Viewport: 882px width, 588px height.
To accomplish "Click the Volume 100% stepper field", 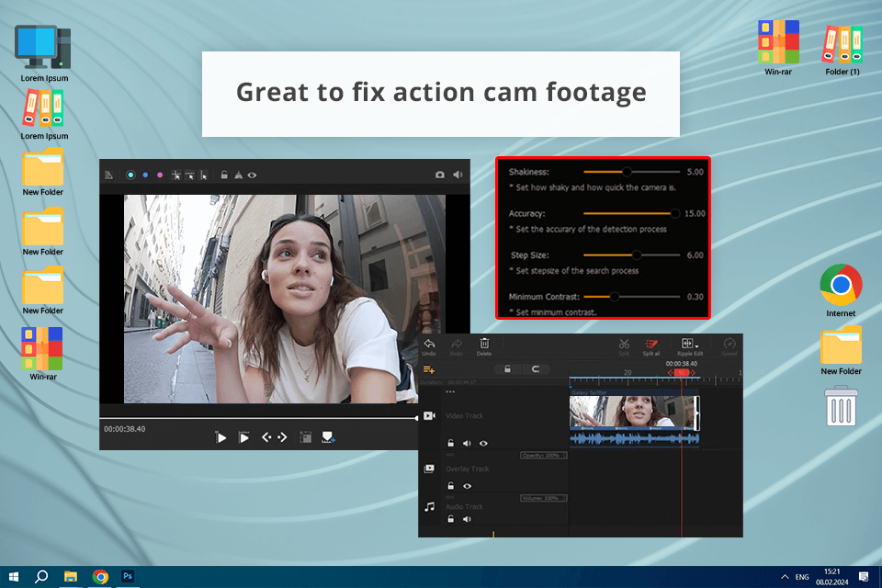I will (x=543, y=498).
